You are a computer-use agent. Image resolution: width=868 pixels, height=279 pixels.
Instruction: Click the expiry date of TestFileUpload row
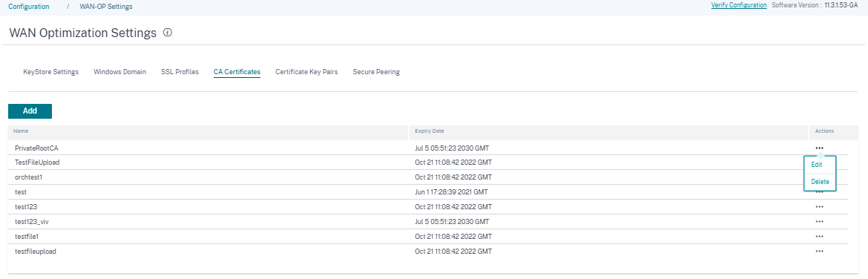[453, 163]
